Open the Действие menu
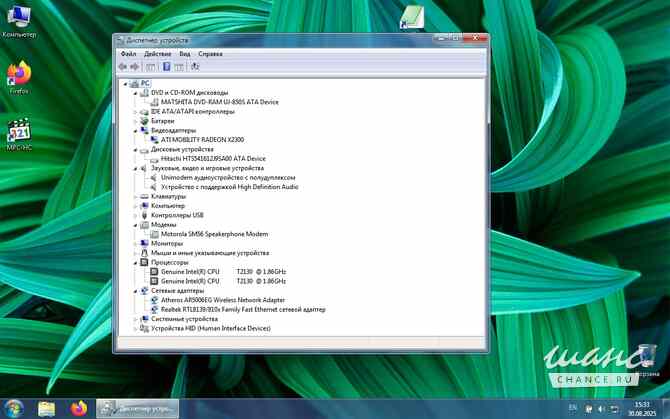Viewport: 670px width, 419px height. pyautogui.click(x=158, y=54)
